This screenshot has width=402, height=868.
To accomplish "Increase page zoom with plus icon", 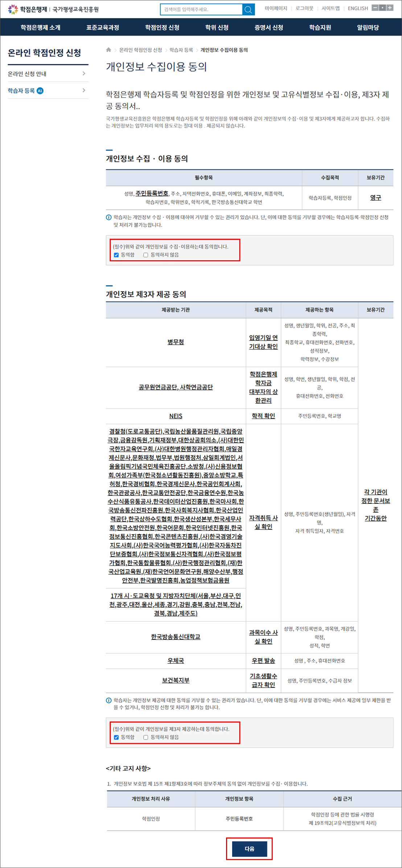I will tap(390, 8).
